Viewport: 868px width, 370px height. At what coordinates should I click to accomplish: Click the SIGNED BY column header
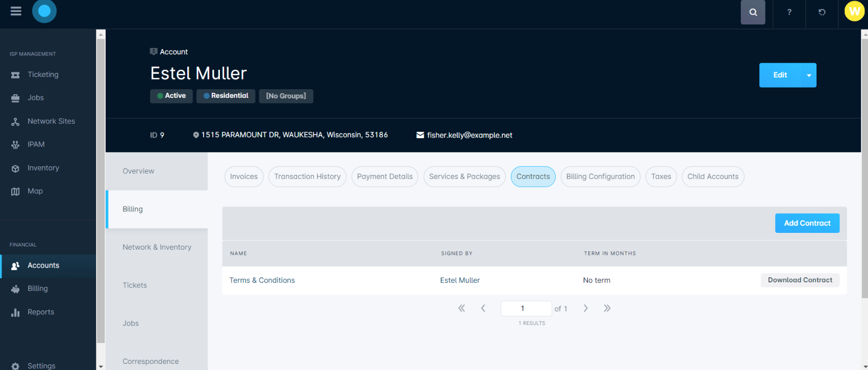457,253
